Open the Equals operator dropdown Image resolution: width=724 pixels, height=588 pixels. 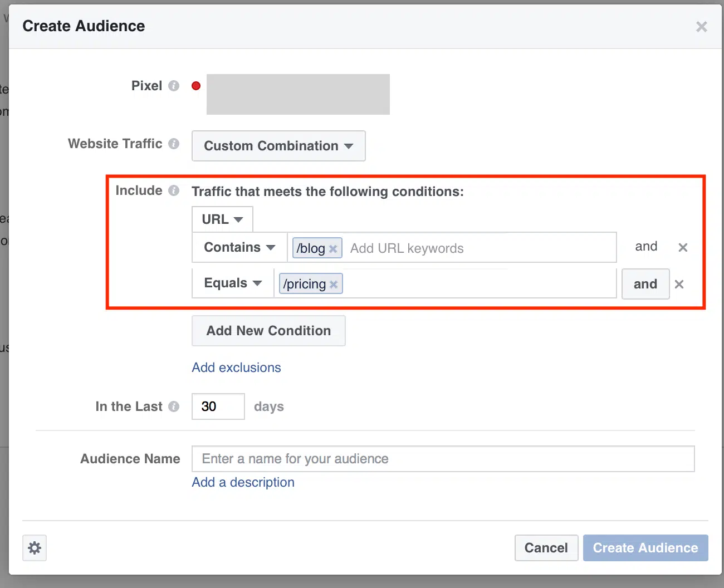pos(233,283)
